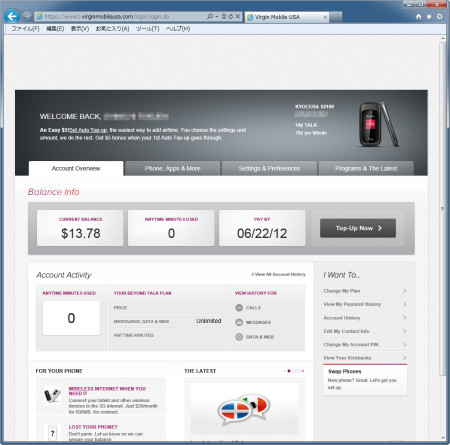This screenshot has width=450, height=445.
Task: Open the browser tools gear icon
Action: pyautogui.click(x=440, y=17)
